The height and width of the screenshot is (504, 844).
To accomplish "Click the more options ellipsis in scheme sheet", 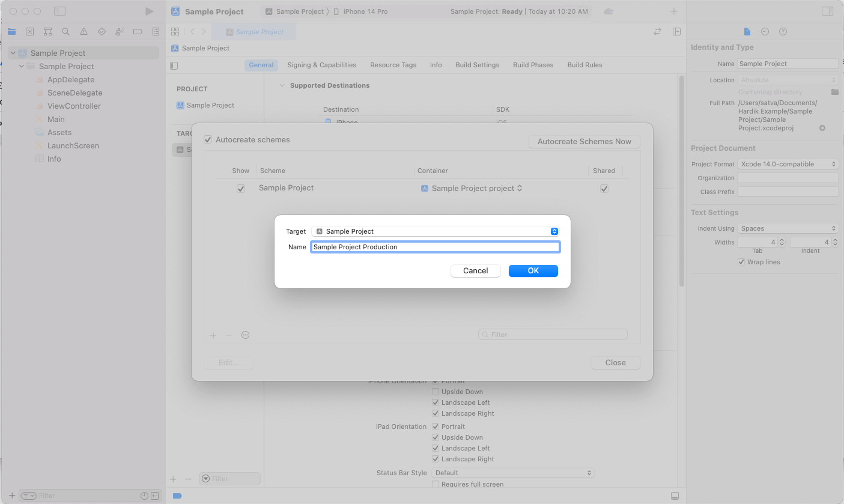I will click(x=245, y=335).
